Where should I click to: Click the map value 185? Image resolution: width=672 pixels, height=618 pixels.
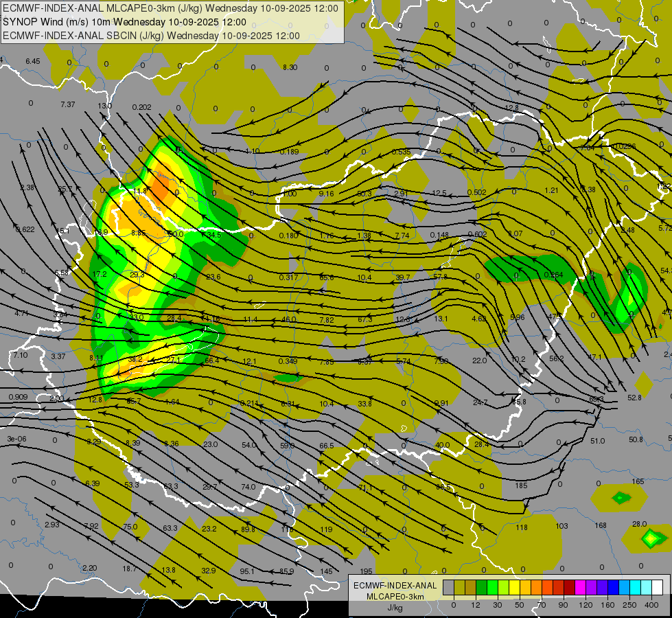point(521,485)
